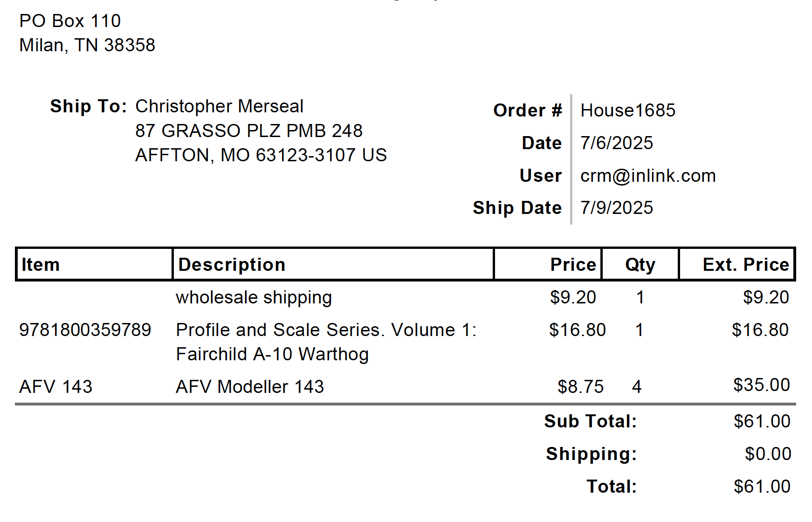Click the AFFTON, MO address line
The width and height of the screenshot is (812, 522).
261,155
